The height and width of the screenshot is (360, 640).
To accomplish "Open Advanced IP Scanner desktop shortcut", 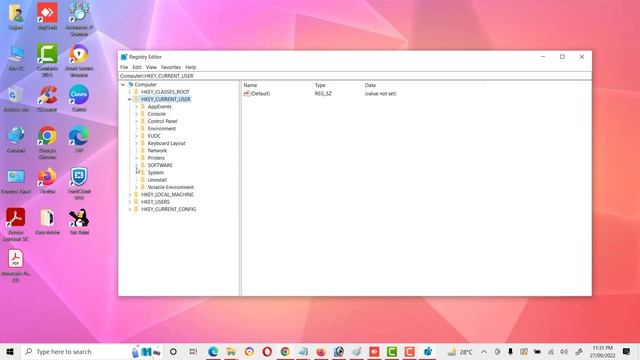I will tap(79, 18).
